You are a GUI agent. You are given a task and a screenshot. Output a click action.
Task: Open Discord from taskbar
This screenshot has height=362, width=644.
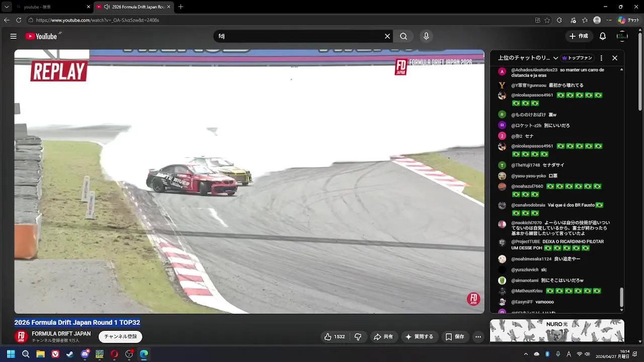coord(85,354)
